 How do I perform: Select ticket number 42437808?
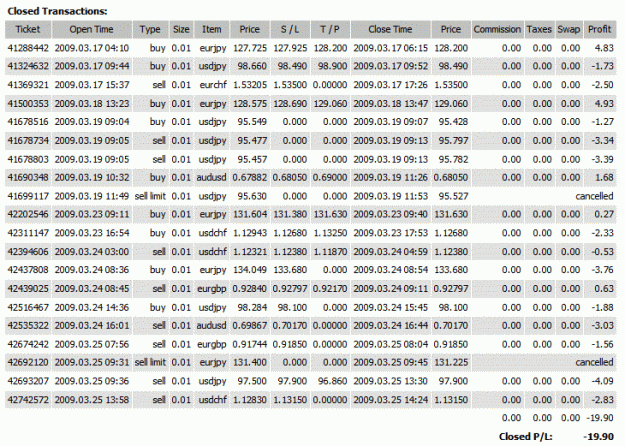click(28, 270)
